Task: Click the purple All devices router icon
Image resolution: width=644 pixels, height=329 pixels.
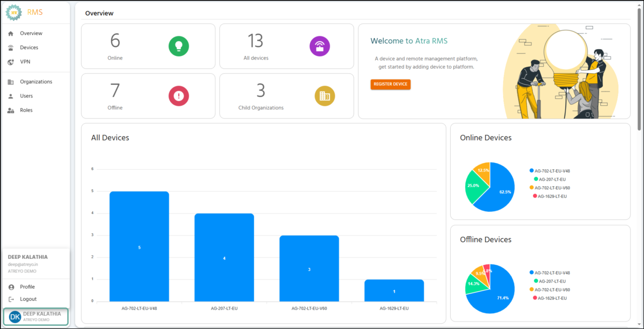Action: pos(319,46)
